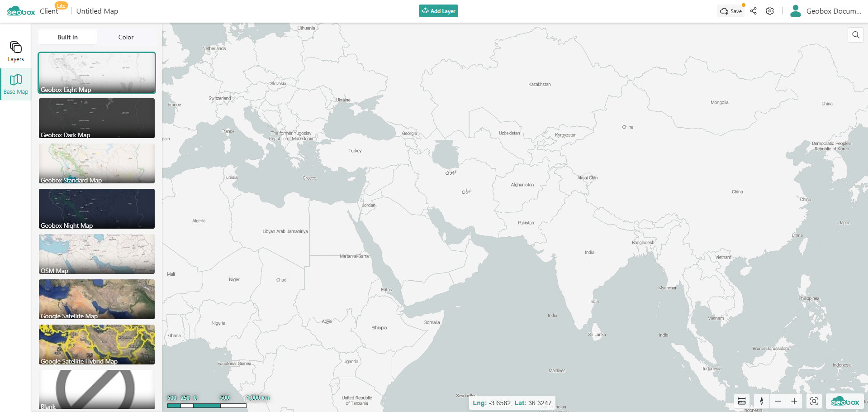Select Google Satellite Map basemap
Image resolution: width=868 pixels, height=412 pixels.
coord(97,299)
